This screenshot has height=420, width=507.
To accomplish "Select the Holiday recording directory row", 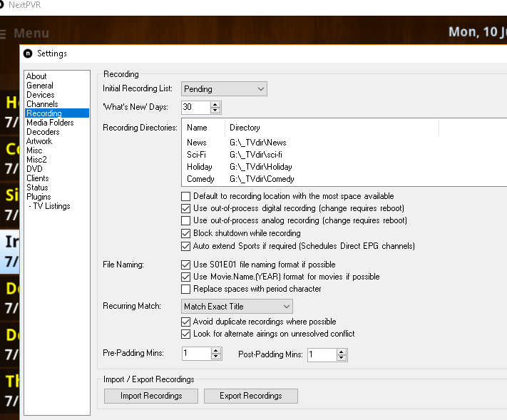I will [344, 167].
